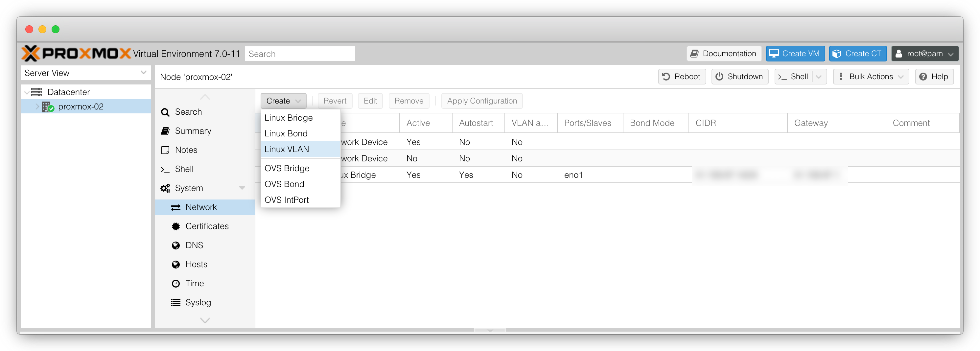Click the Notes sticky-note icon
The height and width of the screenshot is (351, 980).
coord(165,150)
